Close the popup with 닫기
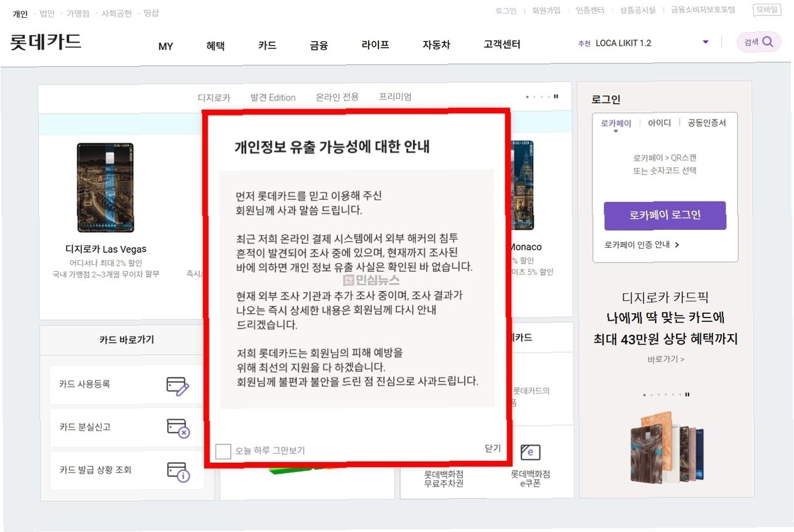794x532 pixels. point(493,448)
